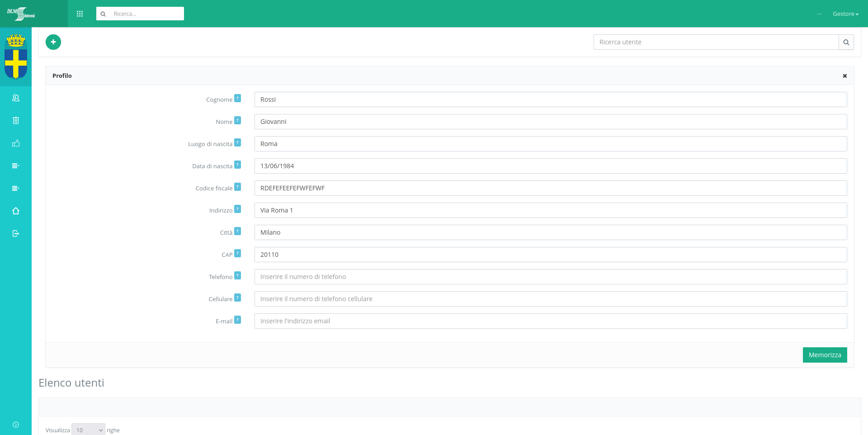Show help for Codice fiscale field
Screen dimensions: 868x435
pos(237,187)
